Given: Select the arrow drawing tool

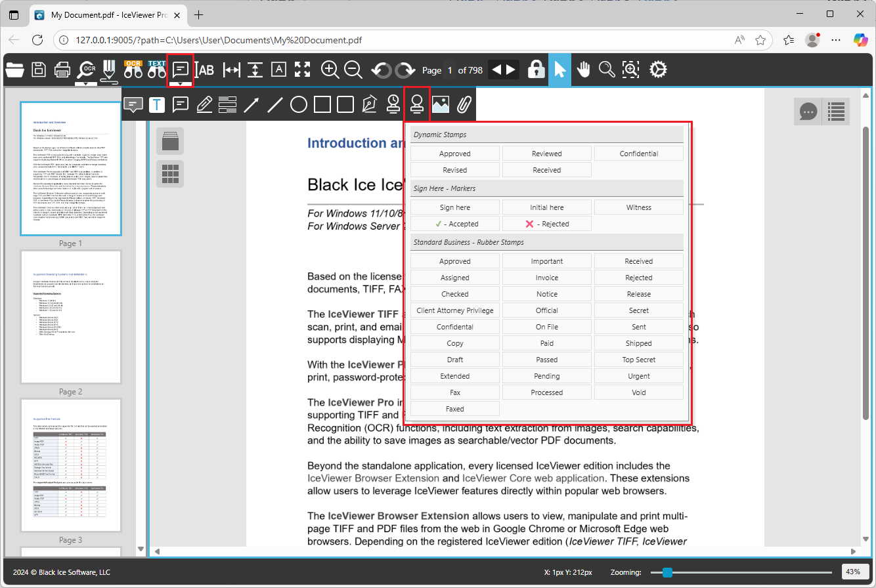Looking at the screenshot, I should tap(252, 104).
